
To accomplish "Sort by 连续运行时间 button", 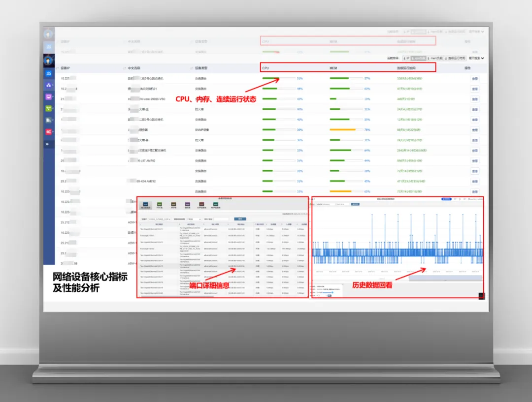I will (455, 58).
